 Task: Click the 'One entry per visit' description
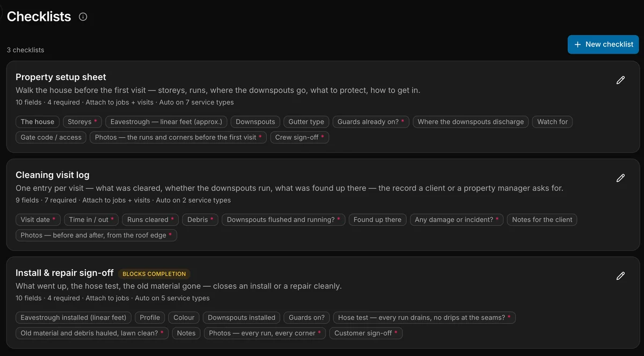click(x=289, y=188)
